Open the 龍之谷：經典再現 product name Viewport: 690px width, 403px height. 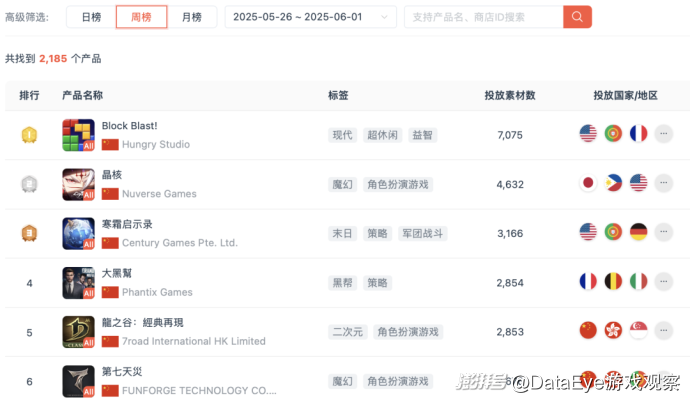143,322
